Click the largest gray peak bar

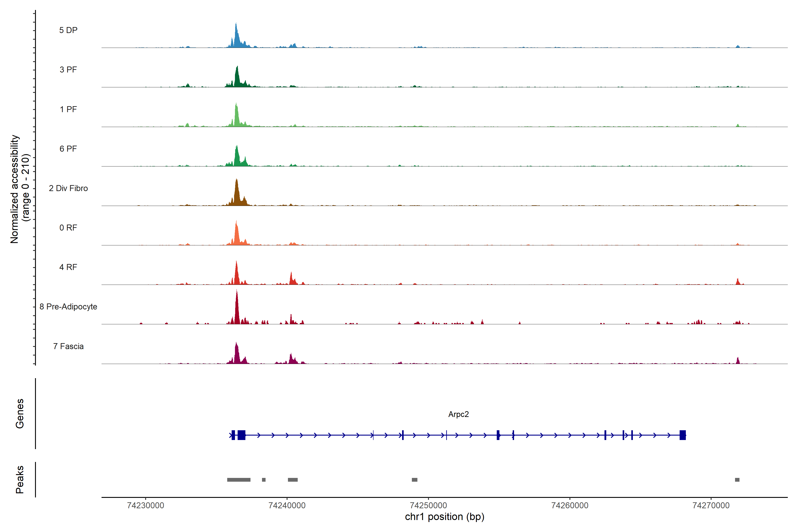point(239,480)
